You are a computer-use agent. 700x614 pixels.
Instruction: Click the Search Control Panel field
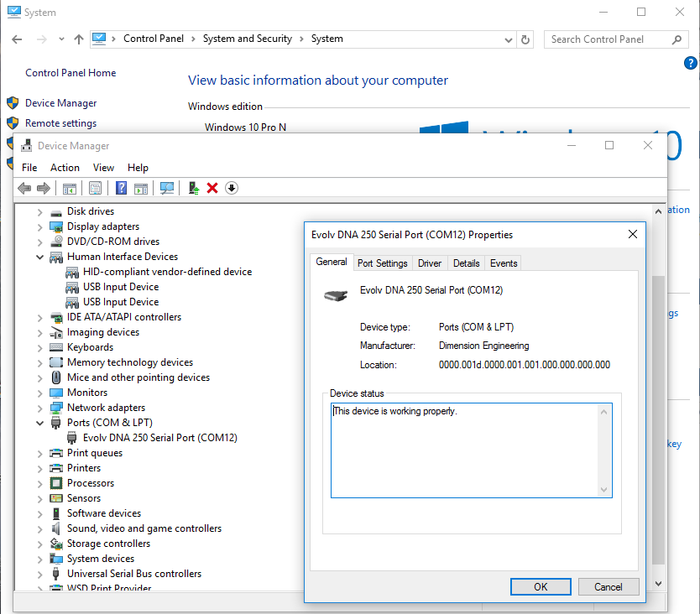click(609, 39)
